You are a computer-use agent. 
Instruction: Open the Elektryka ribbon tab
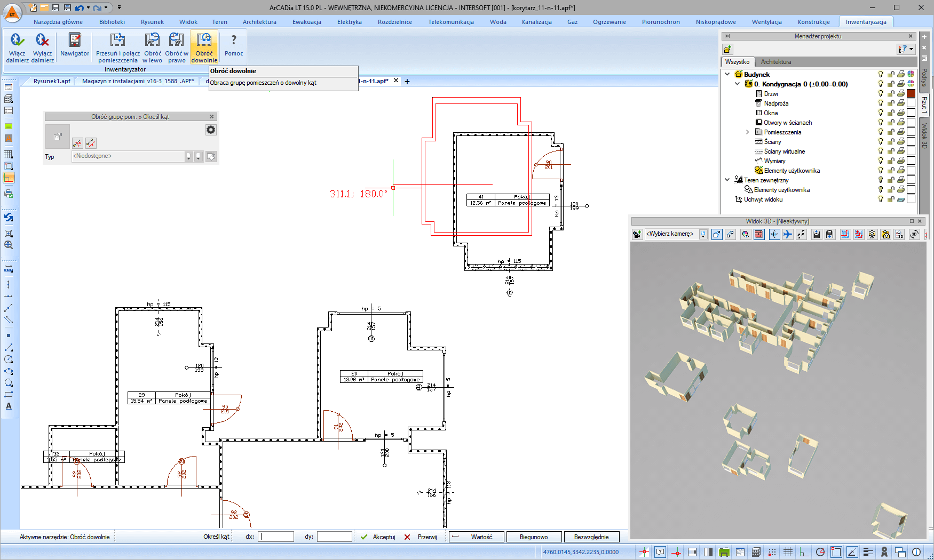tap(350, 22)
